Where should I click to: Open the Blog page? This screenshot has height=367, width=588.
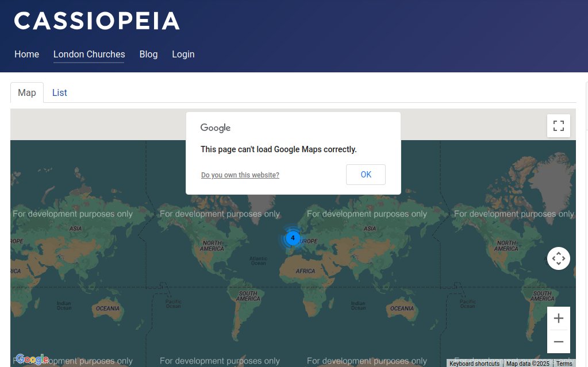148,55
